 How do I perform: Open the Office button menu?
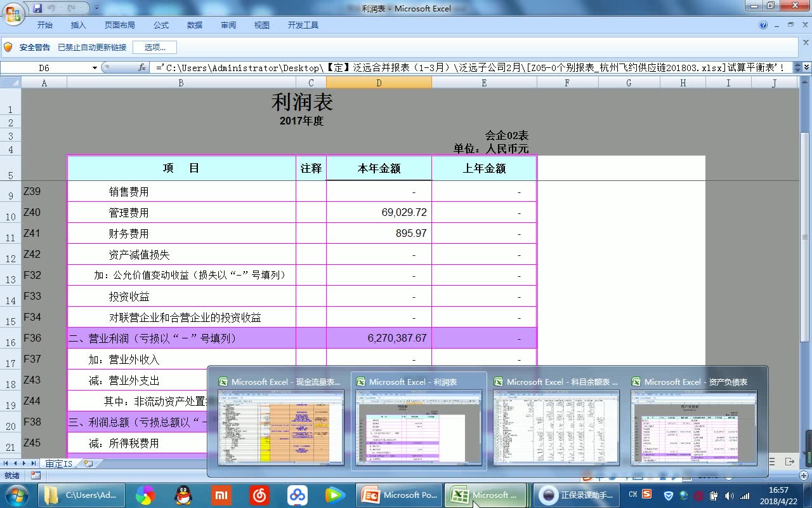tap(11, 13)
